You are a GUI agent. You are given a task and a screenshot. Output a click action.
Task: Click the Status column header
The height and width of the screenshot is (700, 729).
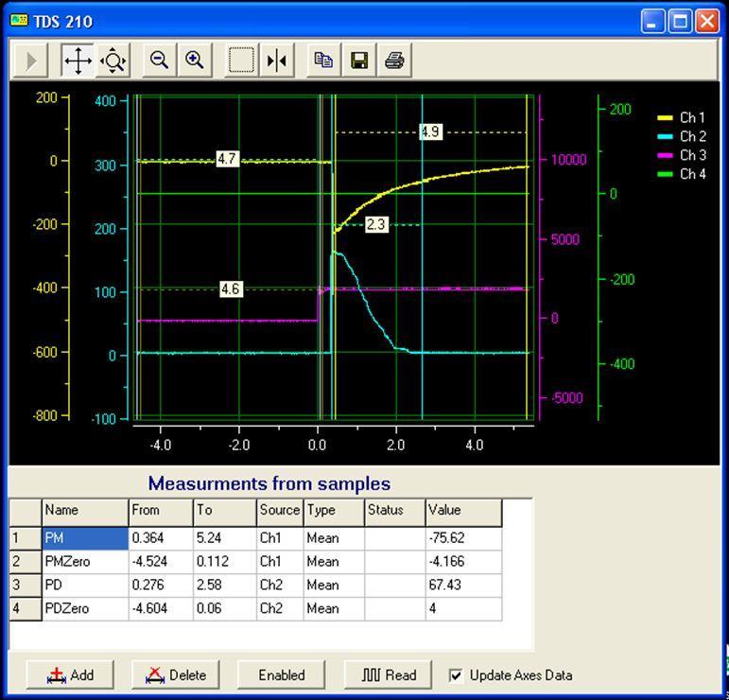[x=395, y=513]
